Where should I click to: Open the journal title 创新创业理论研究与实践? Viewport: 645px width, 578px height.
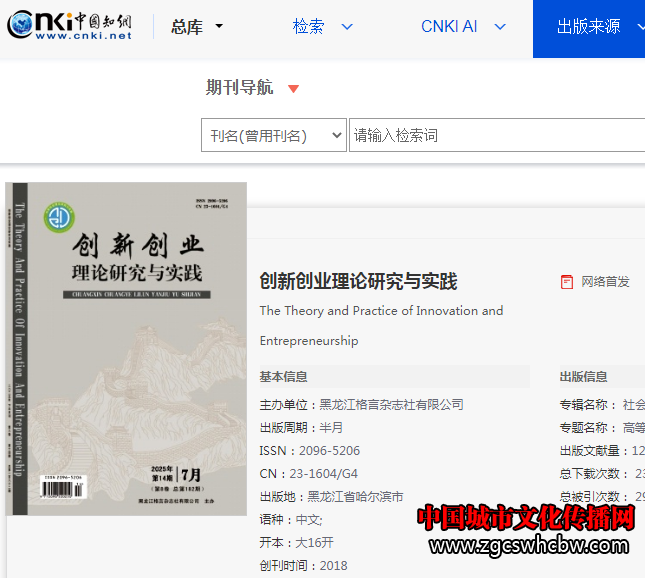[358, 282]
